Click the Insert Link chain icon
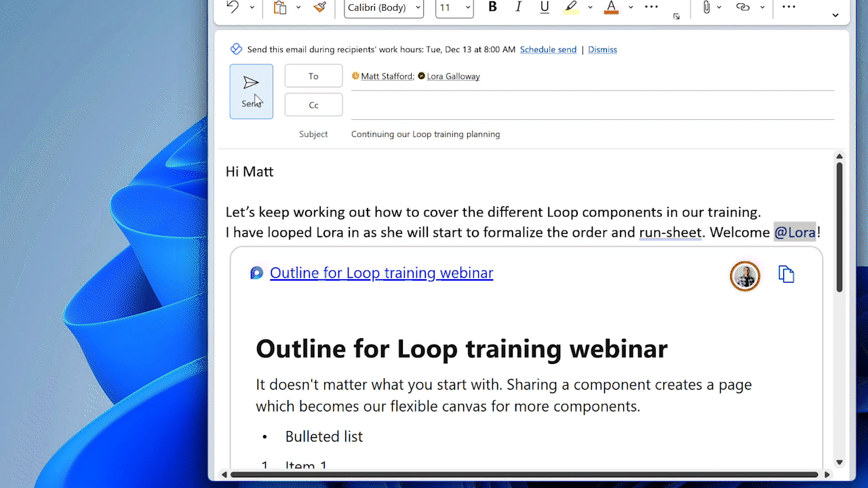Screen dimensions: 868x488 coord(743,7)
